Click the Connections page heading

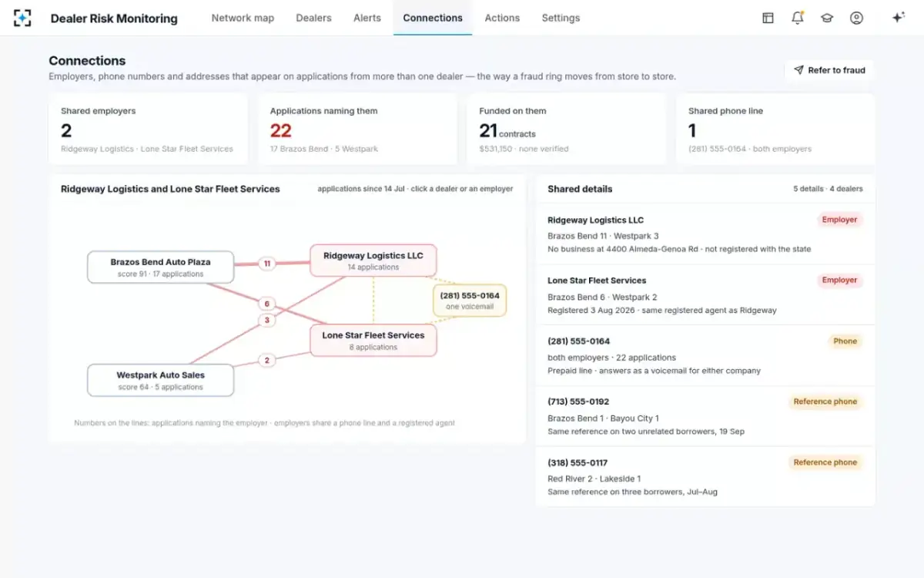(87, 61)
